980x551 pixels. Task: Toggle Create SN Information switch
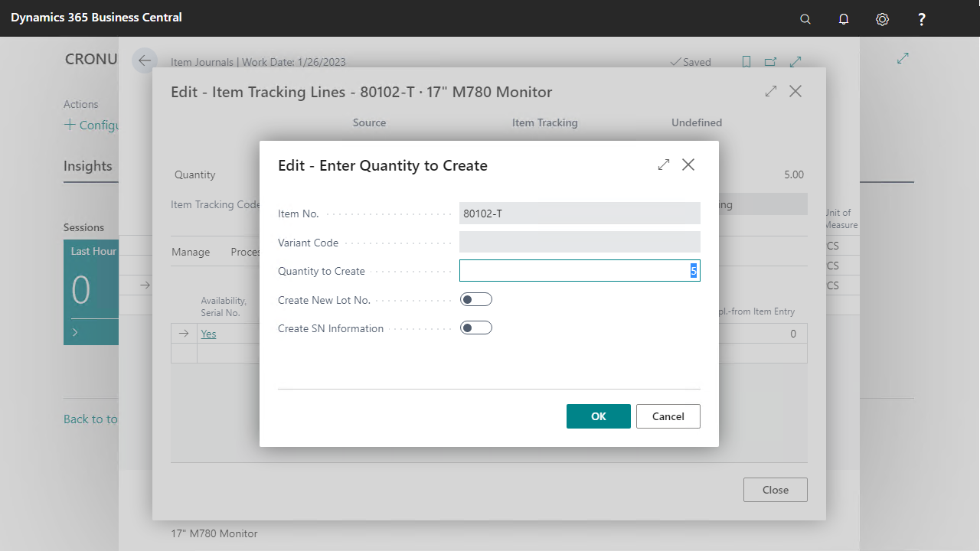click(475, 328)
